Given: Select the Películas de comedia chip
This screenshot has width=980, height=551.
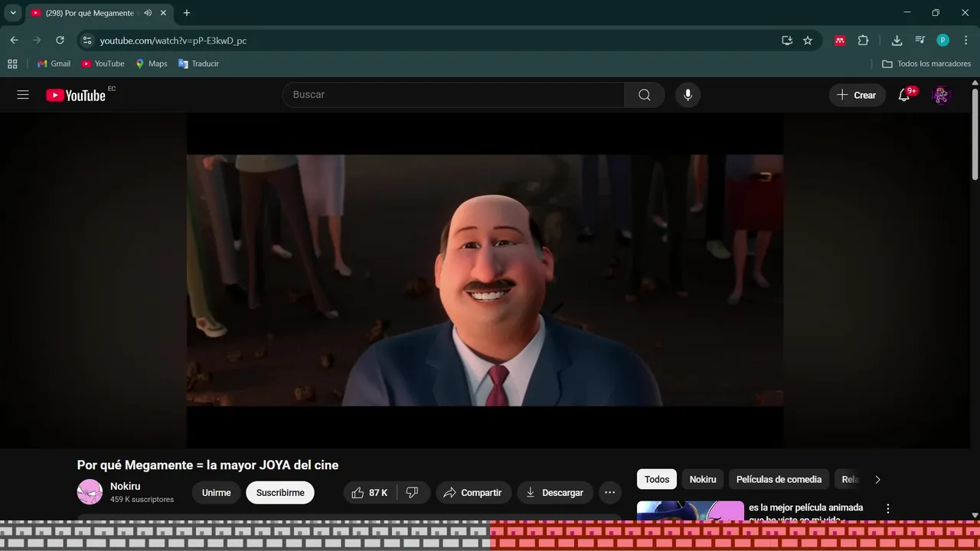Looking at the screenshot, I should (x=779, y=479).
